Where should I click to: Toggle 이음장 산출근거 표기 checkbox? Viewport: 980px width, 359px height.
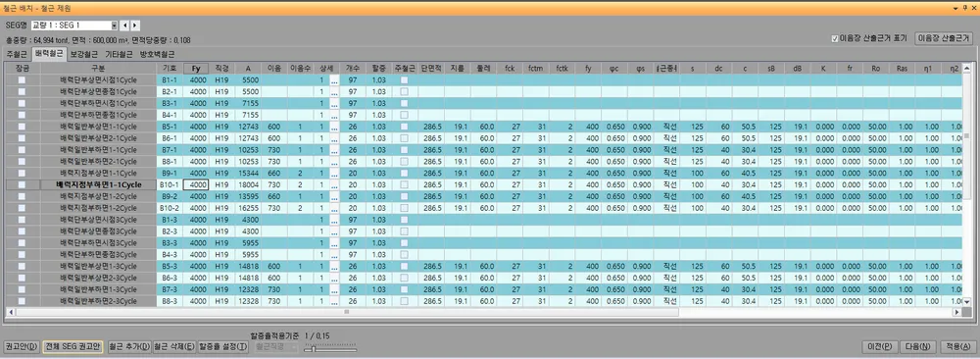[835, 39]
